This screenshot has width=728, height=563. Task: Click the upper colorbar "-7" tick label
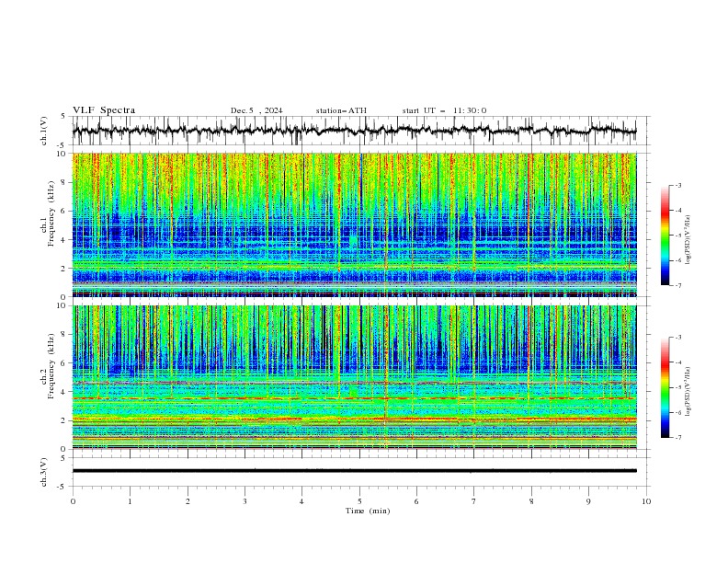677,285
